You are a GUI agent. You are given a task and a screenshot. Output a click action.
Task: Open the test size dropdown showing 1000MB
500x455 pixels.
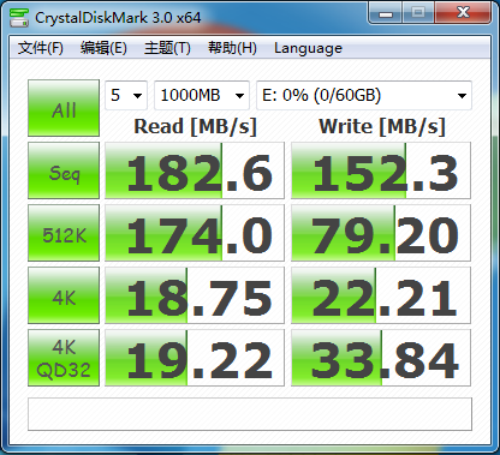[202, 95]
